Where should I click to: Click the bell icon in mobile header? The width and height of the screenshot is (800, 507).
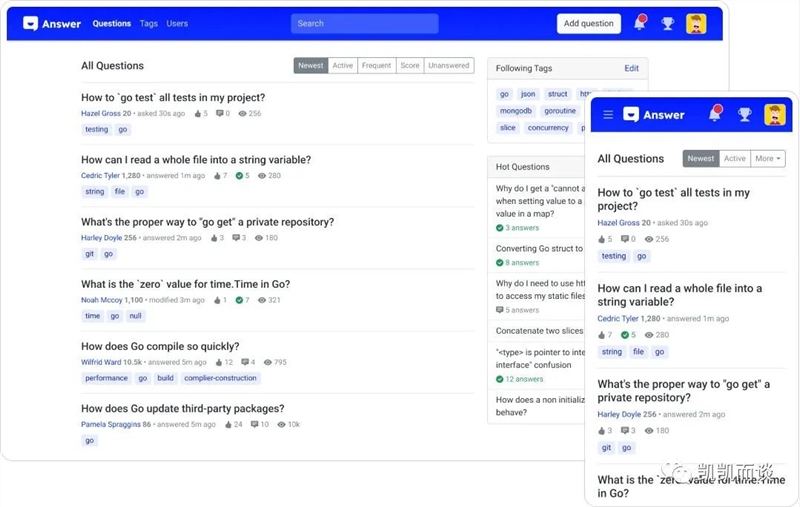click(714, 114)
